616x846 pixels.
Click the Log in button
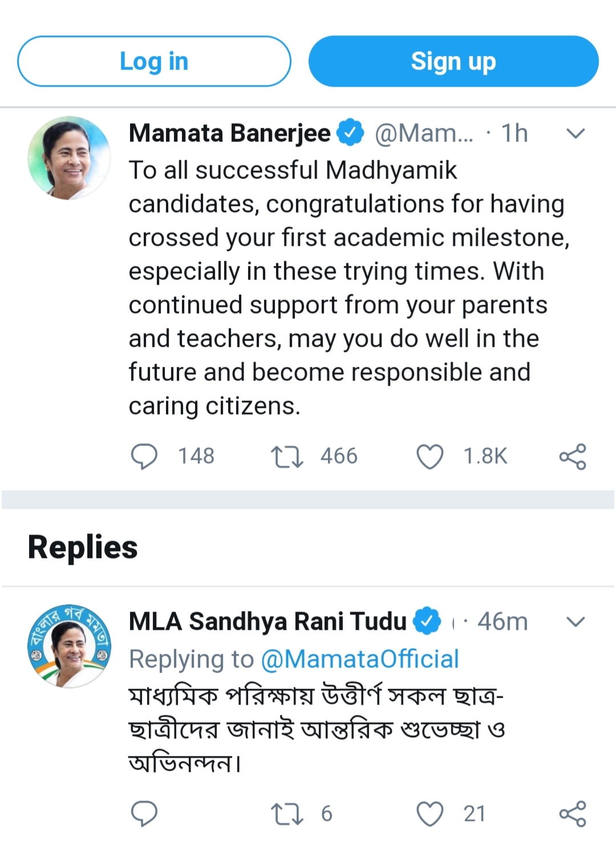coord(154,62)
